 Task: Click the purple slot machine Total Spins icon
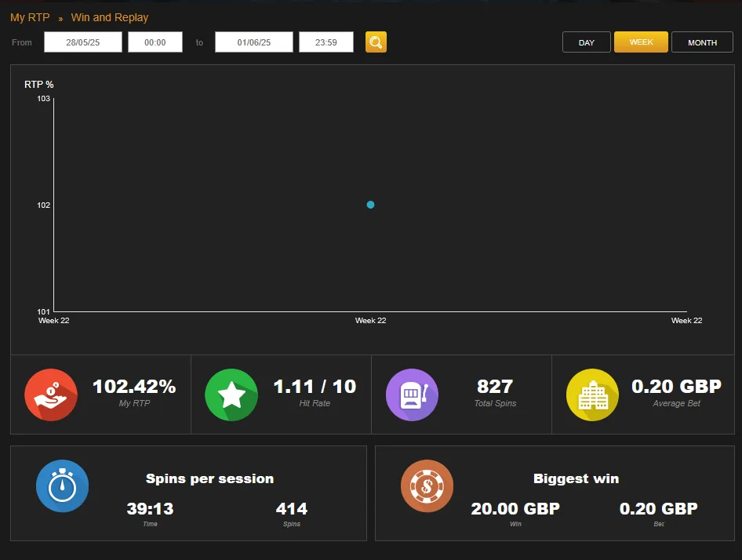pos(412,395)
